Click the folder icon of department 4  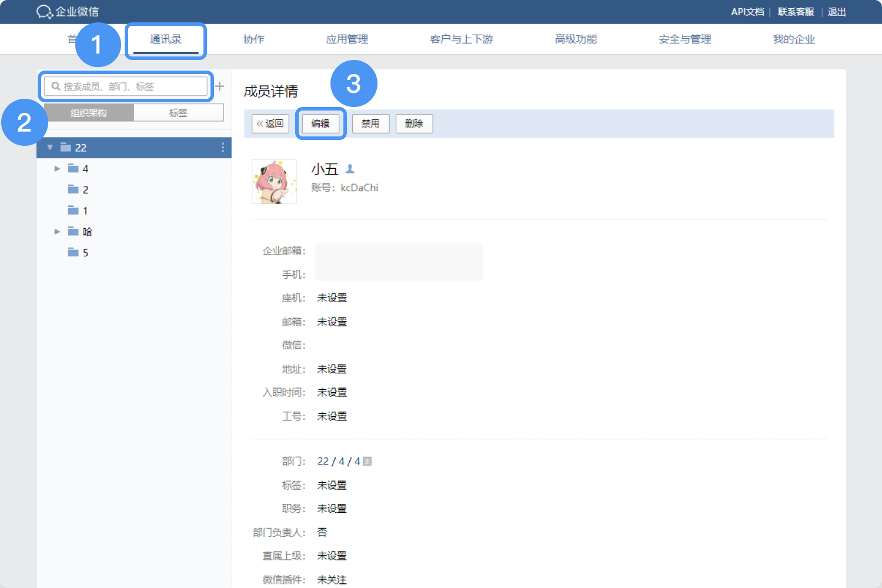(x=73, y=169)
